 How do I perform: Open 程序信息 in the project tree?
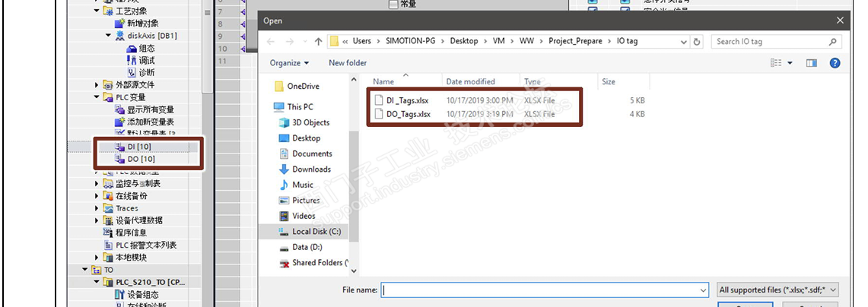pyautogui.click(x=131, y=233)
